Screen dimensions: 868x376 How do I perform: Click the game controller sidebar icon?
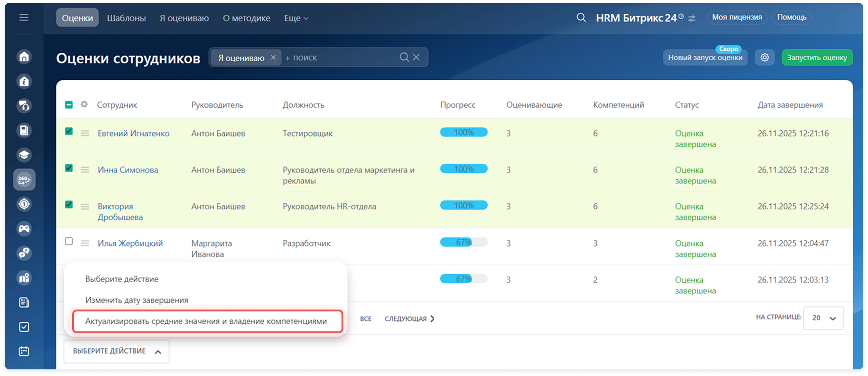[24, 229]
